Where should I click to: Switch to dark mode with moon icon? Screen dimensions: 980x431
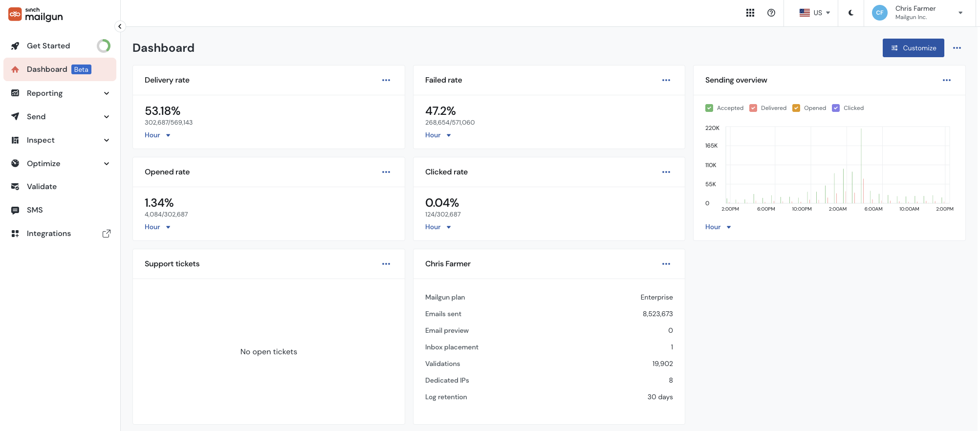click(851, 13)
